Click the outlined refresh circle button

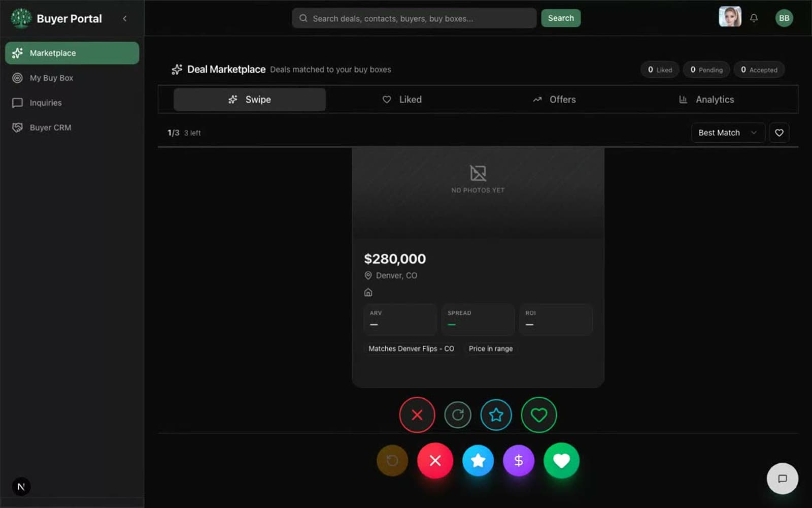(458, 415)
